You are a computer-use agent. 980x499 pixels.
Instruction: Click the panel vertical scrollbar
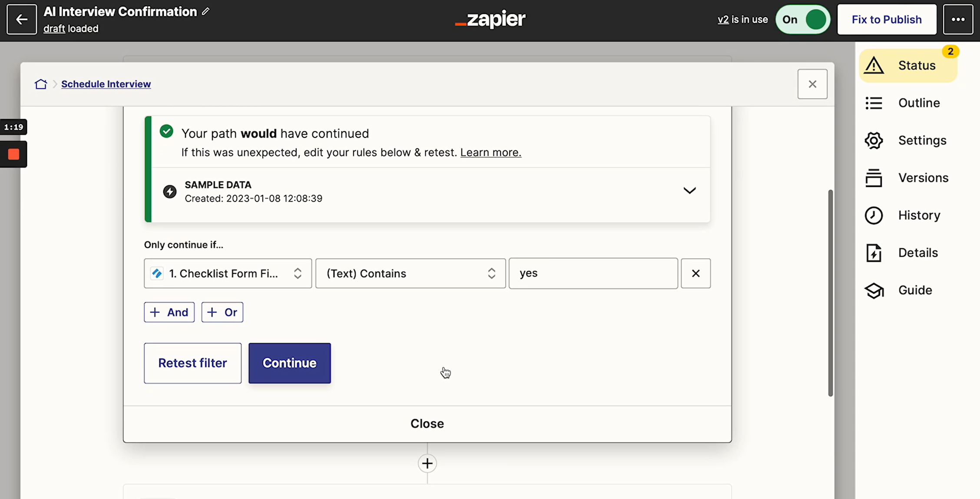pos(830,293)
